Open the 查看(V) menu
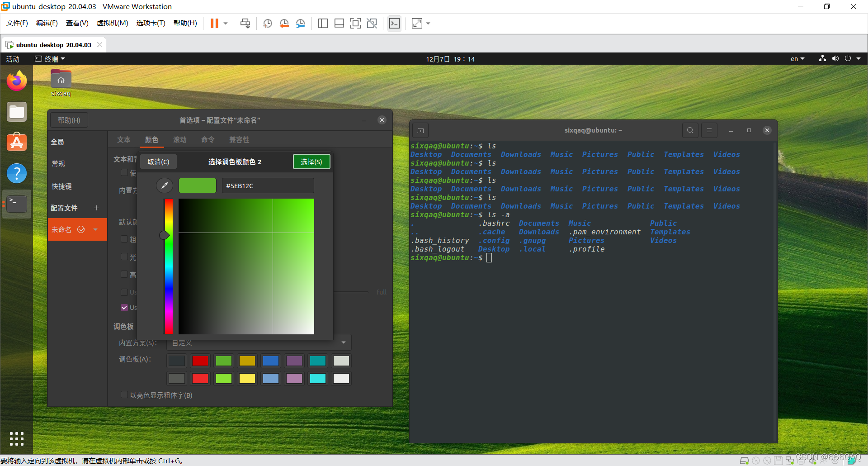This screenshot has height=466, width=868. coord(77,23)
